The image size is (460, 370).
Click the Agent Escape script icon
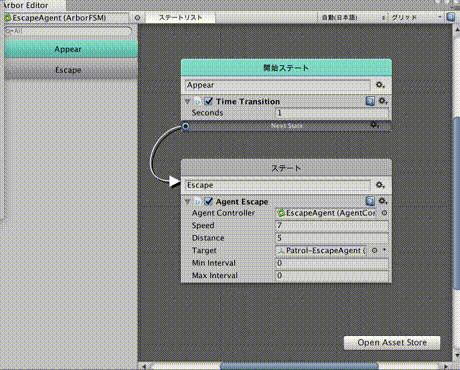[x=197, y=202]
